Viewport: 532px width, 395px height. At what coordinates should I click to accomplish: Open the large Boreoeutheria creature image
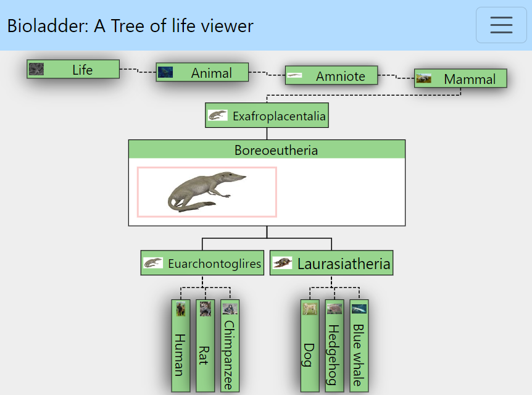coord(207,192)
